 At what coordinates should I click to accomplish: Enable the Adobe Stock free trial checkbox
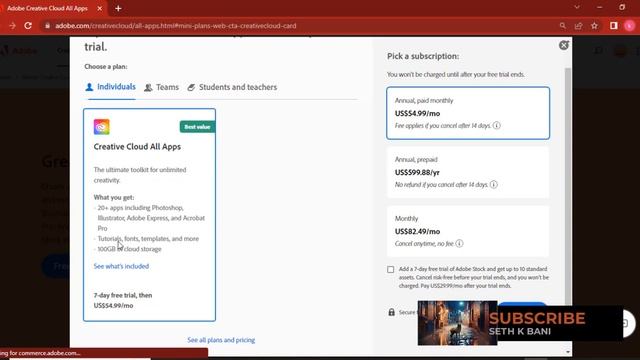click(x=391, y=269)
